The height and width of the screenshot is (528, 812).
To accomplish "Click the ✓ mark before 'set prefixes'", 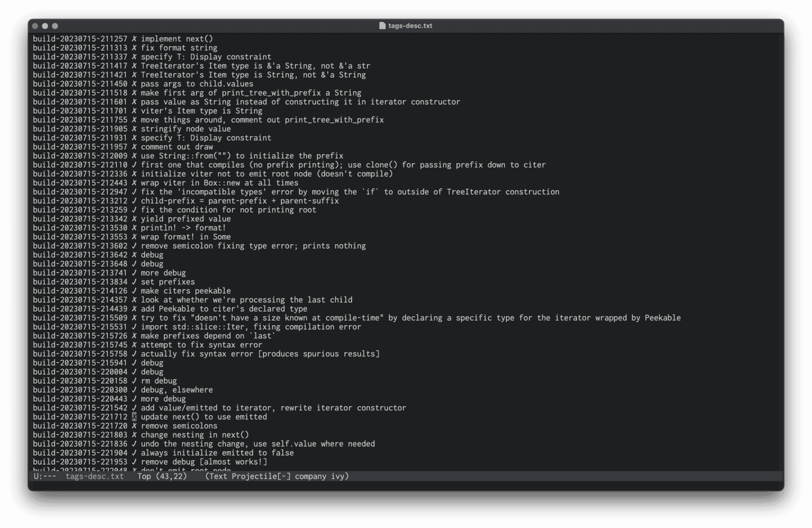I will point(134,282).
